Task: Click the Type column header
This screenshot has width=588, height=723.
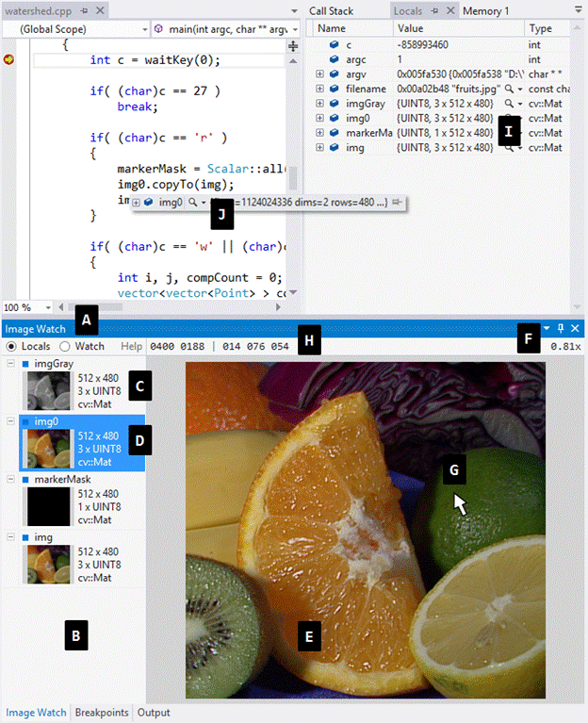Action: click(547, 28)
